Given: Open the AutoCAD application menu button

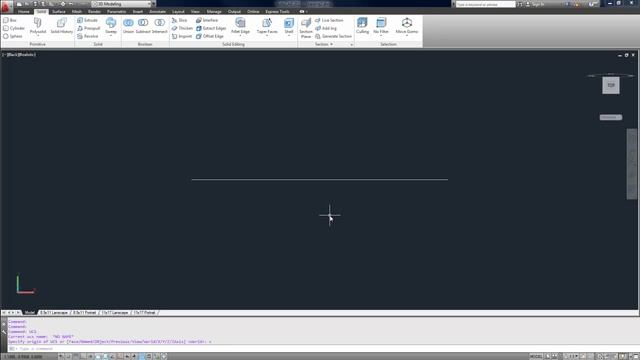Looking at the screenshot, I should (6, 7).
